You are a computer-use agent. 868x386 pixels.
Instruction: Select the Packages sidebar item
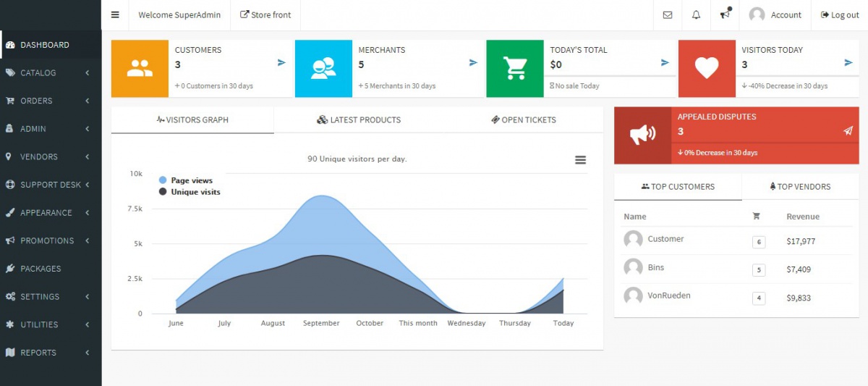pos(41,269)
